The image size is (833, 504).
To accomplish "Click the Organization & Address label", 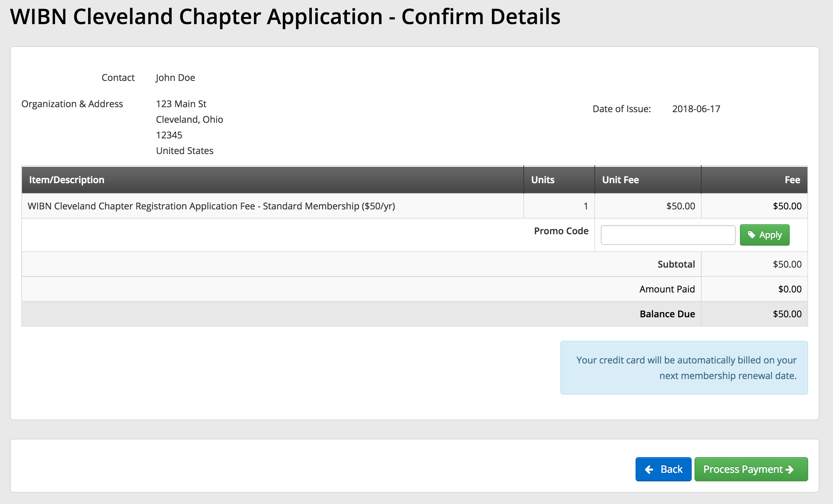I will [72, 104].
